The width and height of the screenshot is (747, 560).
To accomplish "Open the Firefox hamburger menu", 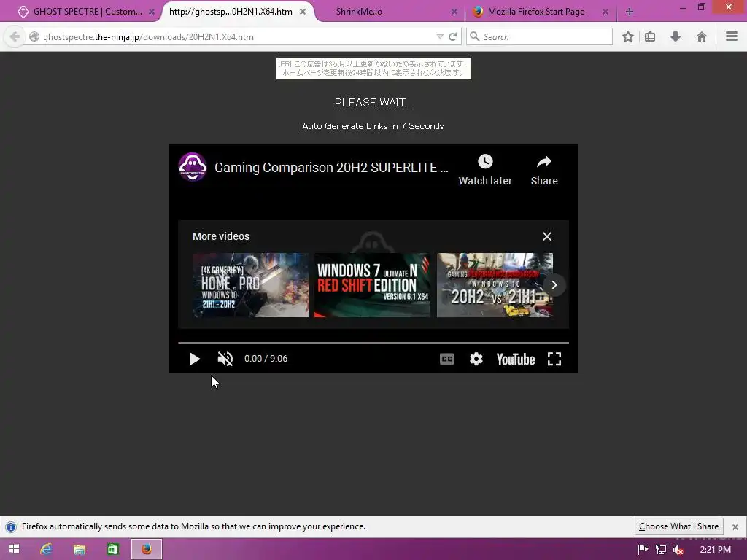I will tap(732, 36).
